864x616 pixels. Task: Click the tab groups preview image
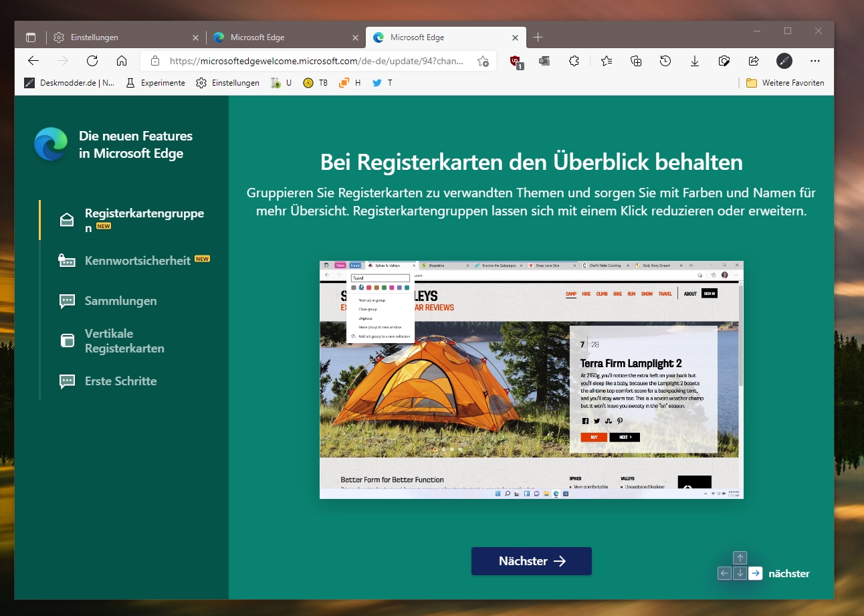[532, 380]
